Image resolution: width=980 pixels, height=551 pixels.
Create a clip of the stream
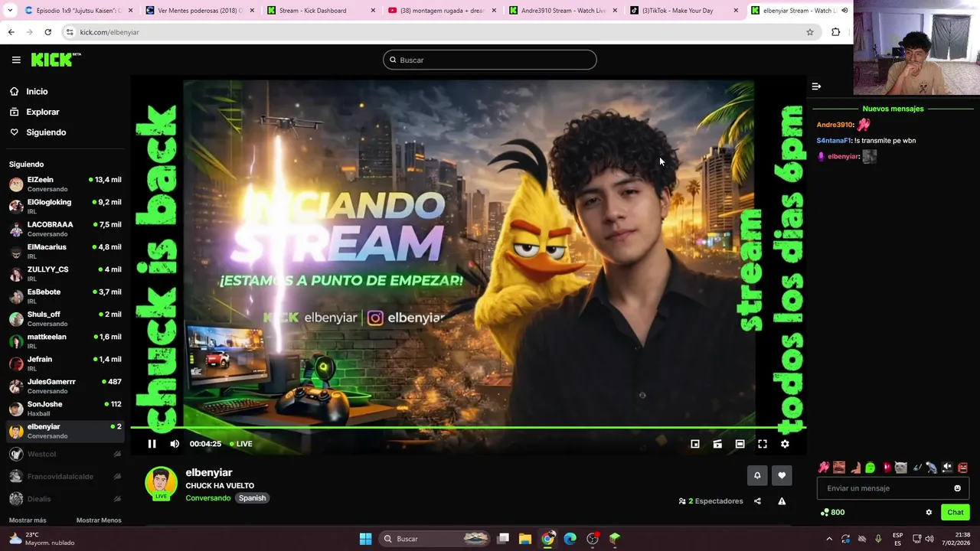(717, 444)
